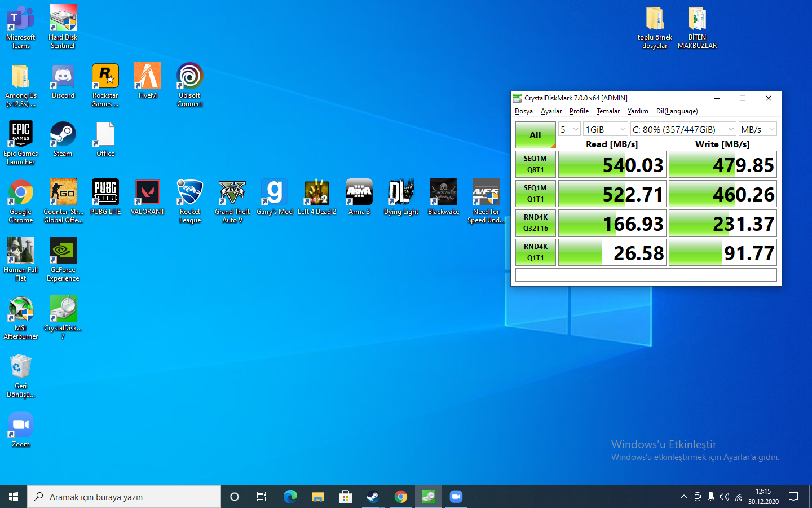Click the volume icon in system tray
The height and width of the screenshot is (508, 812).
725,497
